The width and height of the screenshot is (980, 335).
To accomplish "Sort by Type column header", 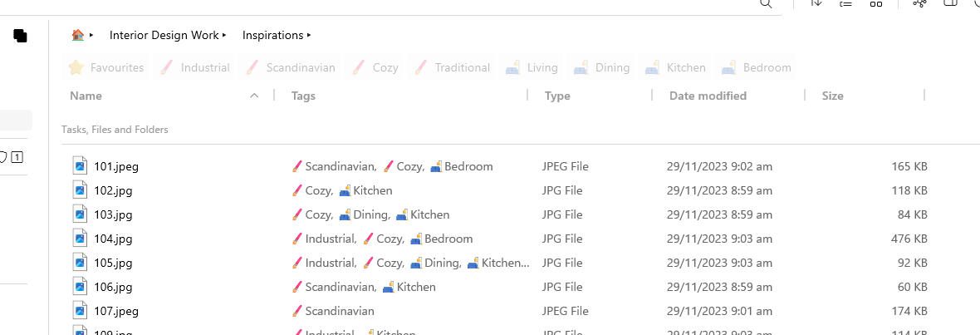I will tap(557, 96).
